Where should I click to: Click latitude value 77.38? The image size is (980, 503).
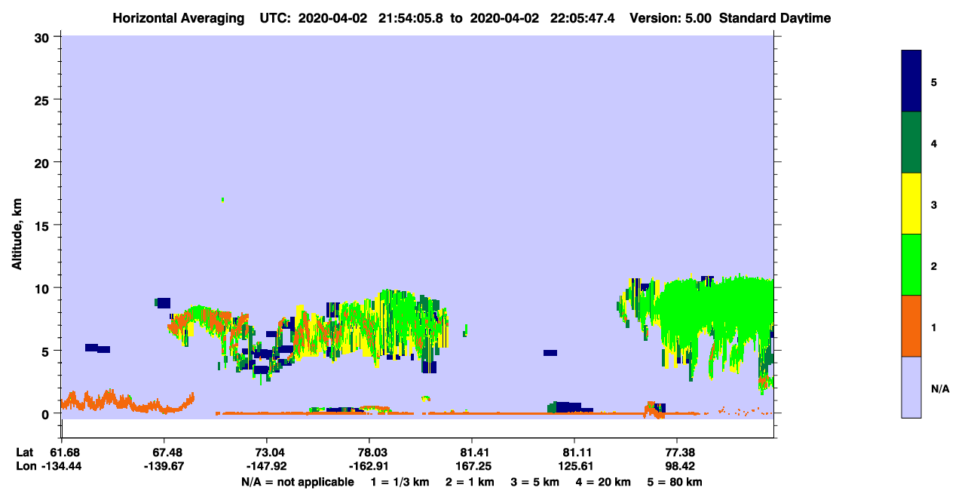tap(677, 452)
